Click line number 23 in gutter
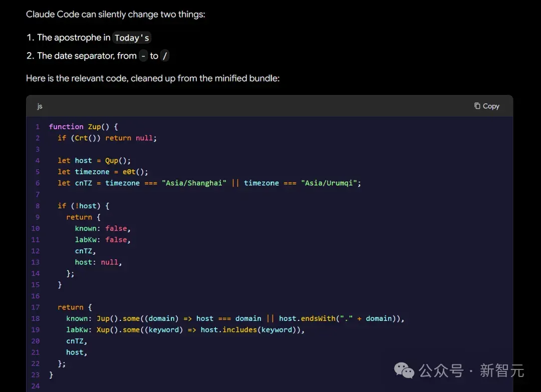 coord(36,375)
